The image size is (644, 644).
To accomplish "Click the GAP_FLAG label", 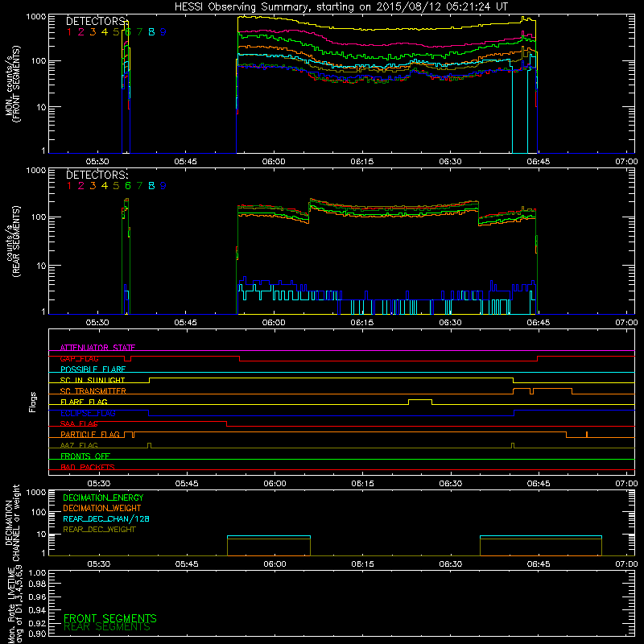I will [79, 358].
